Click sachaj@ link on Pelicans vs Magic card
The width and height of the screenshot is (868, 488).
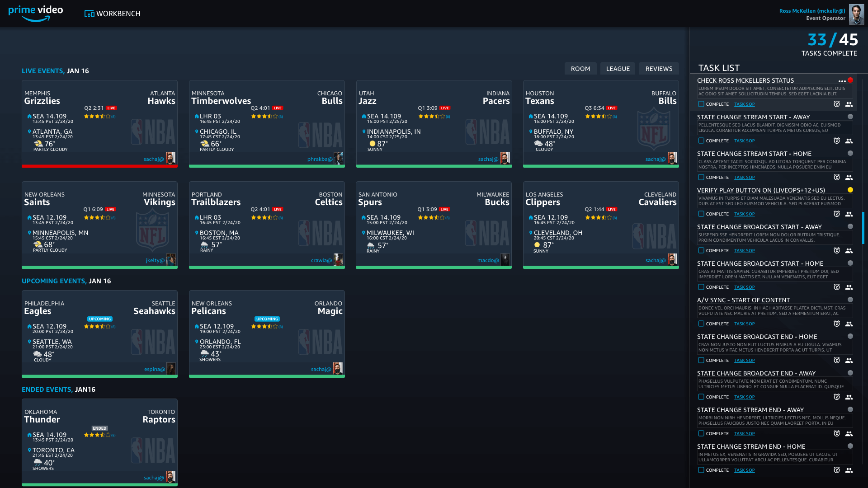321,369
